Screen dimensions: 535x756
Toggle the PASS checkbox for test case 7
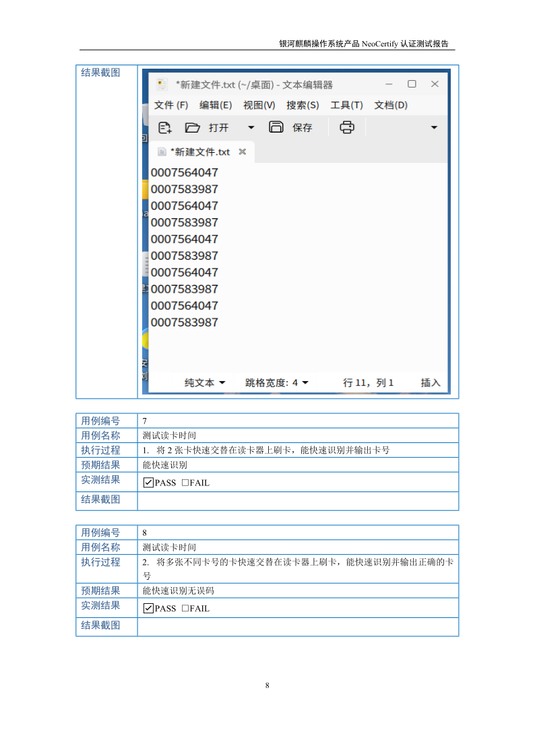pos(148,483)
